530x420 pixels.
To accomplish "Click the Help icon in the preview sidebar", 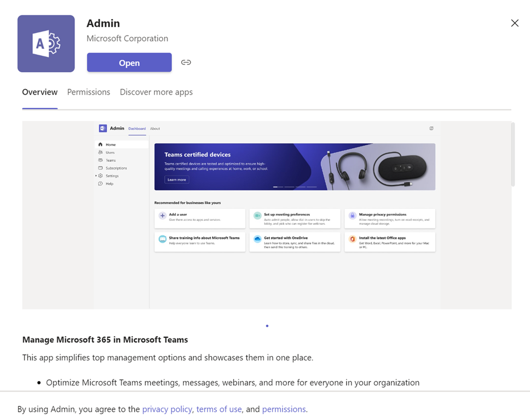I will [x=100, y=184].
